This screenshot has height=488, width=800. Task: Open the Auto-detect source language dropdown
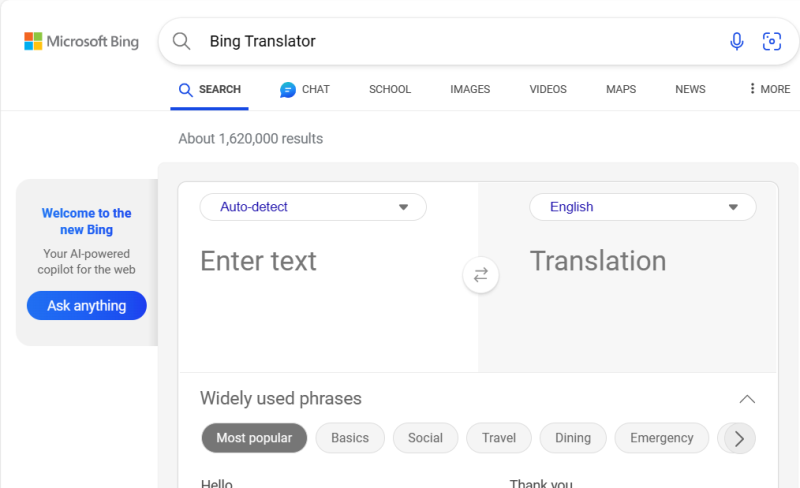pyautogui.click(x=313, y=207)
